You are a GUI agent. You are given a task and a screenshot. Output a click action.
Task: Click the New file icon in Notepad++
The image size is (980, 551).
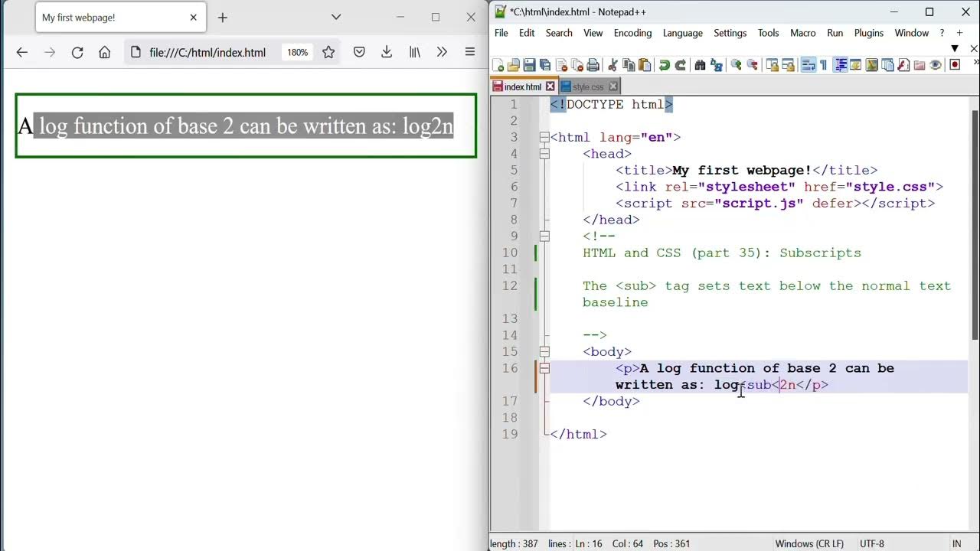pos(498,65)
